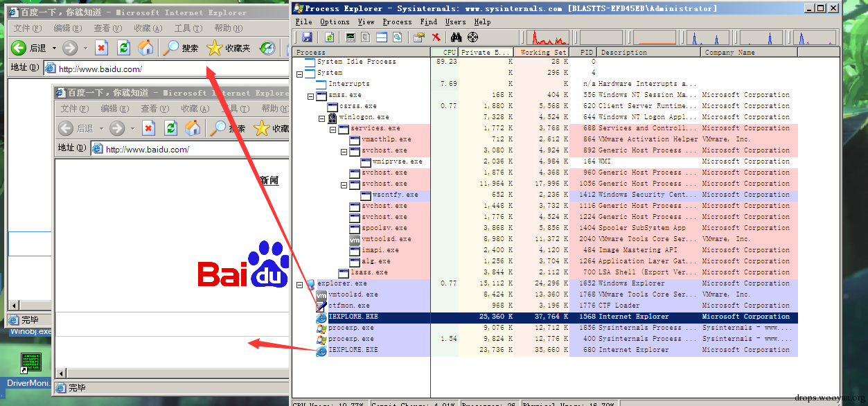This screenshot has width=868, height=406.
Task: Collapse the explorer.exe tree node
Action: tap(299, 283)
